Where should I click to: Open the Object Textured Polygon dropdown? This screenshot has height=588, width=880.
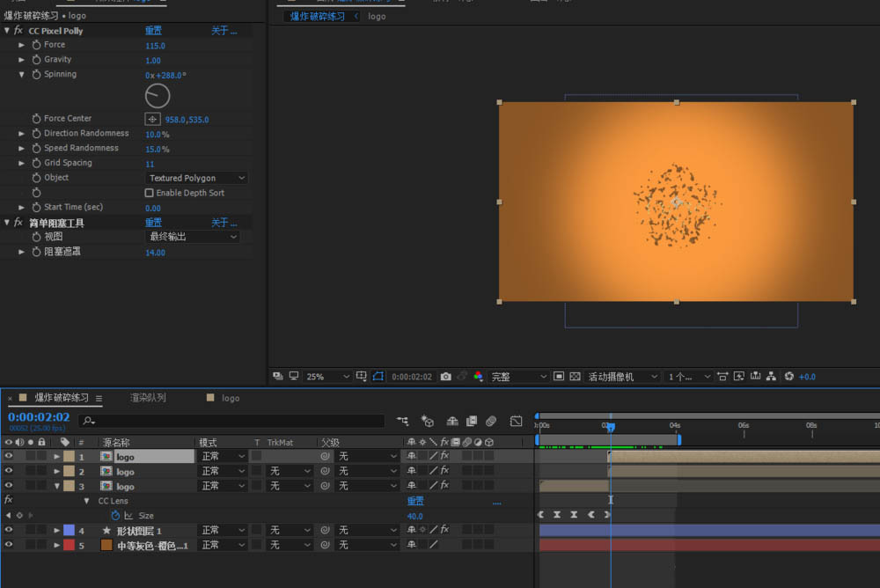pos(195,178)
